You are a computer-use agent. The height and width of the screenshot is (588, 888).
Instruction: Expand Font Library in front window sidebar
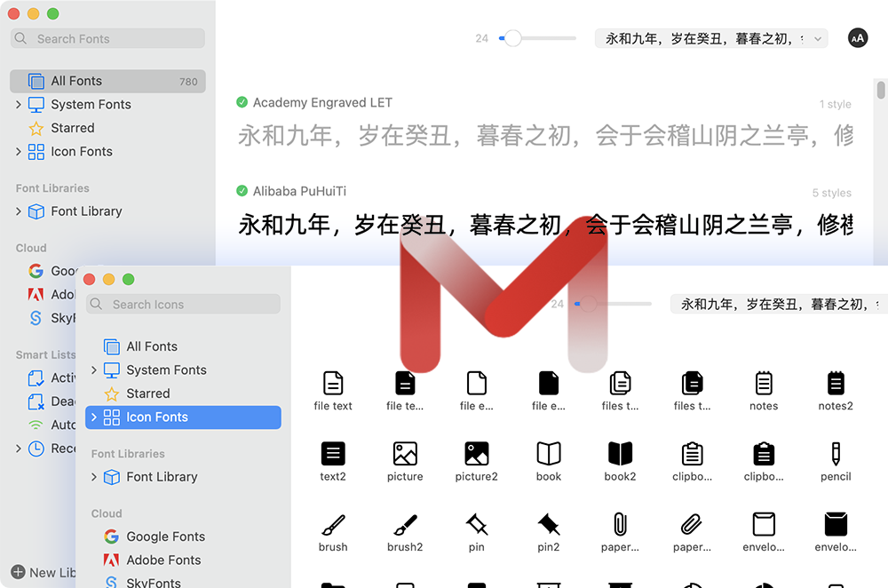pos(94,477)
